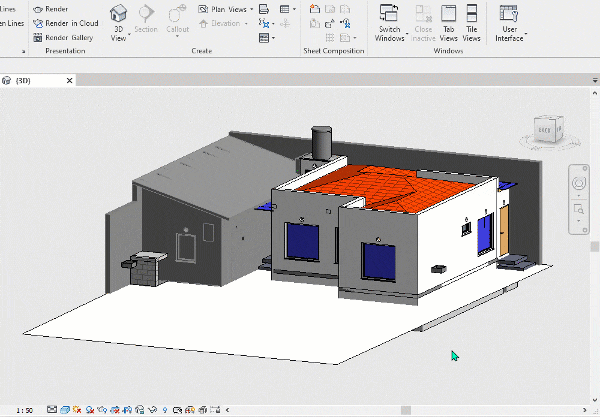Click Switch Windows
This screenshot has height=417, width=600.
point(390,22)
